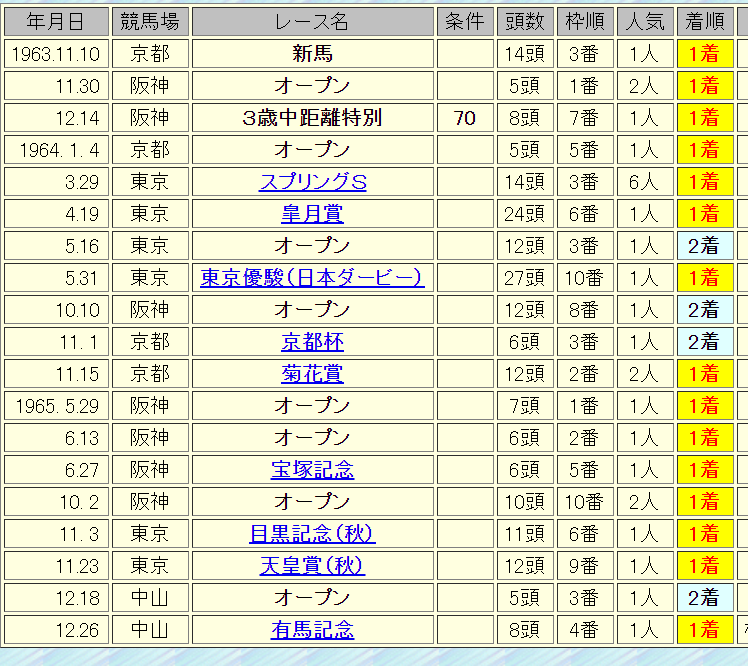The height and width of the screenshot is (666, 748).
Task: Click the 宝塚記念 race link
Action: click(x=312, y=470)
